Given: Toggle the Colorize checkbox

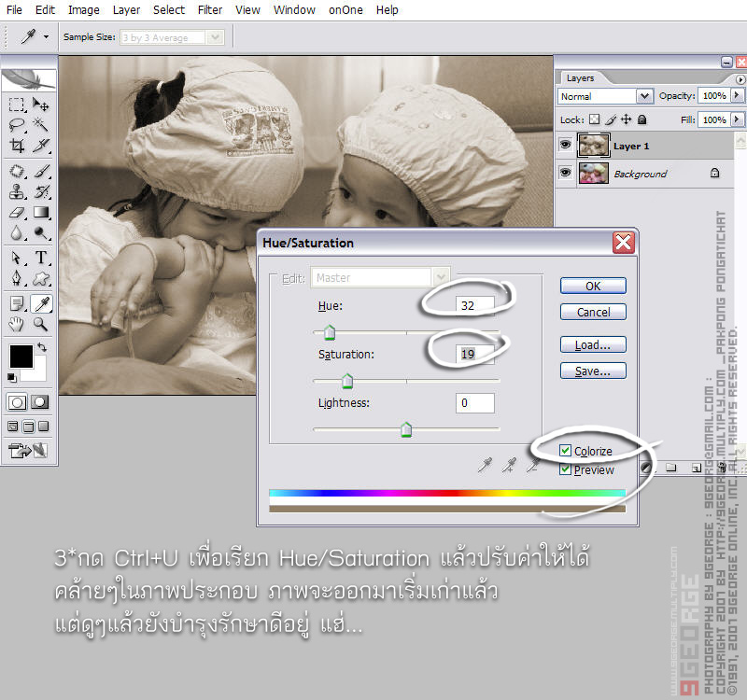Looking at the screenshot, I should point(565,451).
